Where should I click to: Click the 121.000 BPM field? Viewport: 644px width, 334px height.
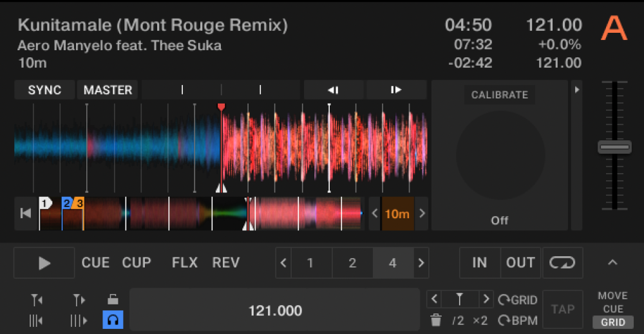[275, 311]
